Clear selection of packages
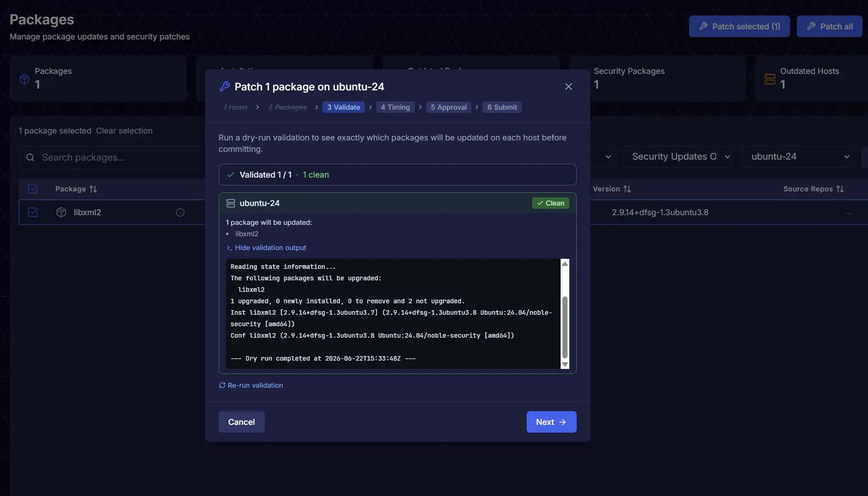868x496 pixels. click(124, 131)
